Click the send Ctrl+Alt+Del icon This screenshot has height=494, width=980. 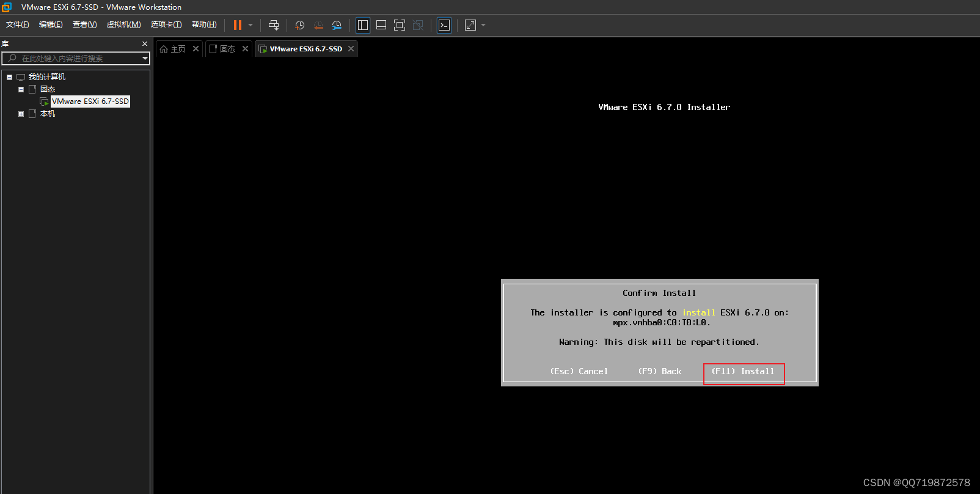click(x=274, y=25)
